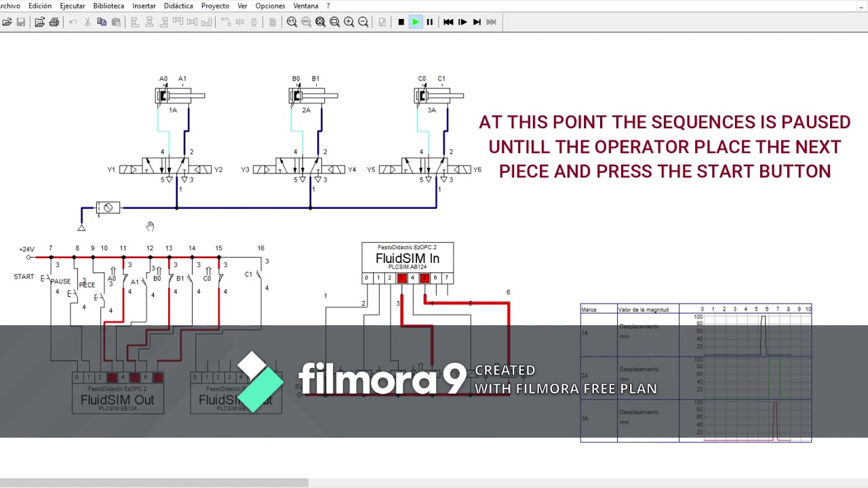Click the Zoom 1:1 original size icon
Viewport: 868px width, 488px height.
[292, 22]
